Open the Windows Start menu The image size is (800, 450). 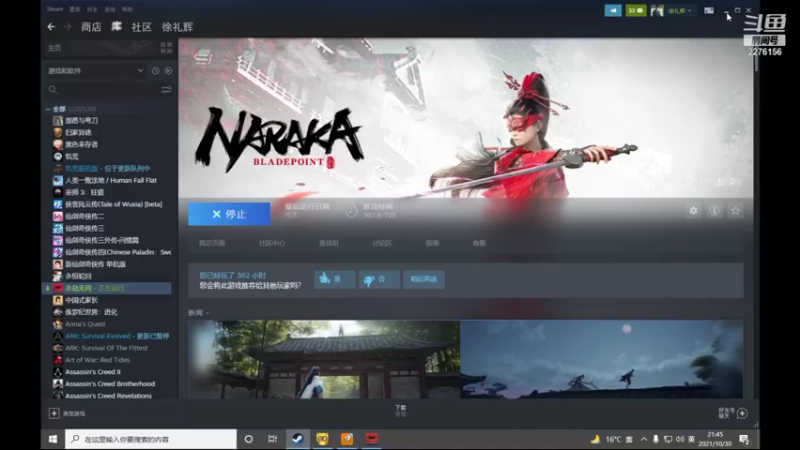(53, 439)
